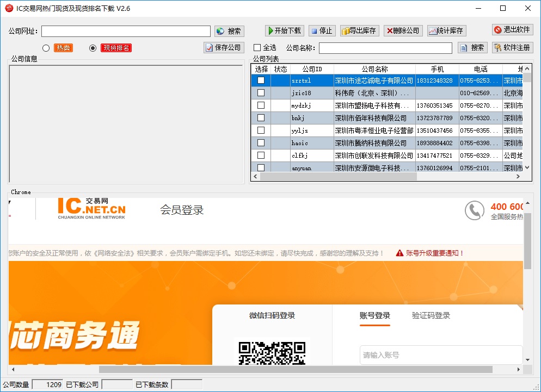This screenshot has width=541, height=392.
Task: Click browser panel scroll up arrow
Action: [527, 203]
